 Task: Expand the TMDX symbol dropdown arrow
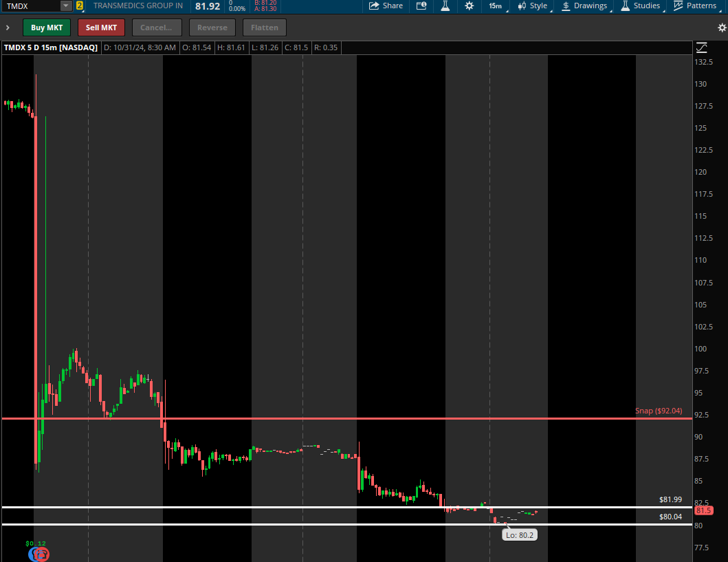click(66, 6)
